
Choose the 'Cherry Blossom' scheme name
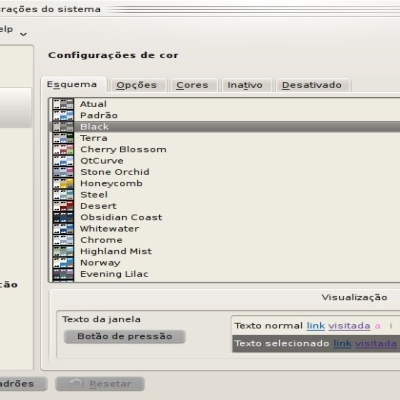pos(123,149)
